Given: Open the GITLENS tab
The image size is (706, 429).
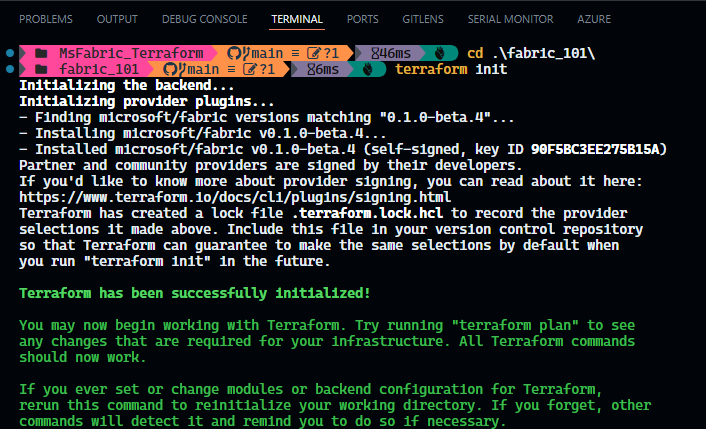Looking at the screenshot, I should coord(423,19).
